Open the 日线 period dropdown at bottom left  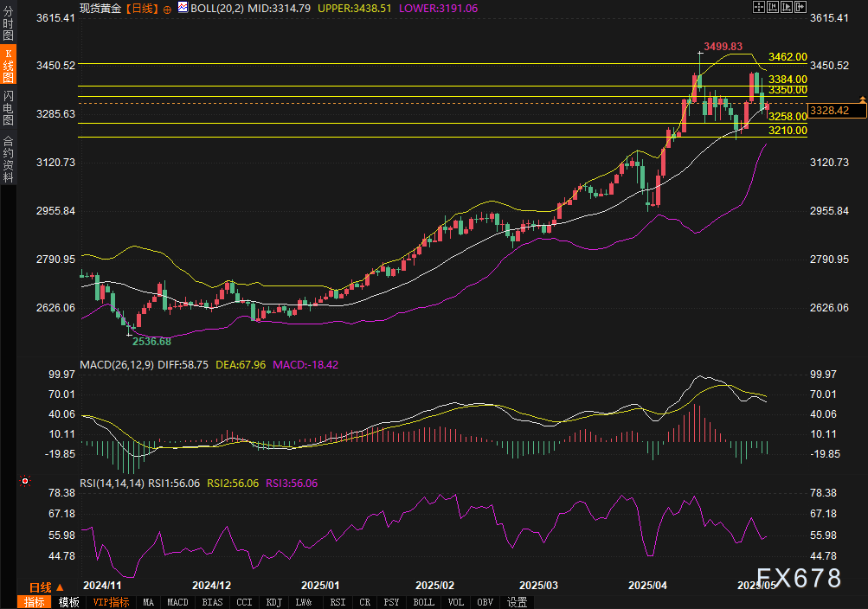click(x=47, y=587)
